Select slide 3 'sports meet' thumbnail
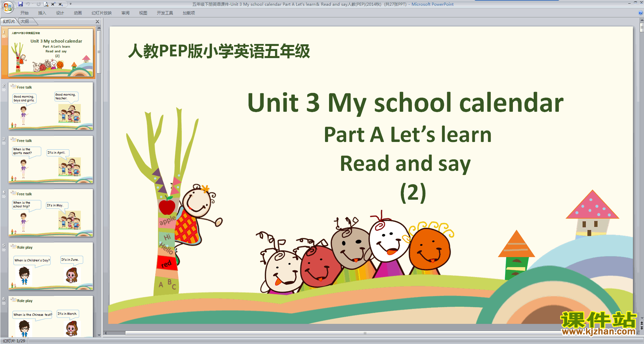The width and height of the screenshot is (644, 344). coord(51,159)
